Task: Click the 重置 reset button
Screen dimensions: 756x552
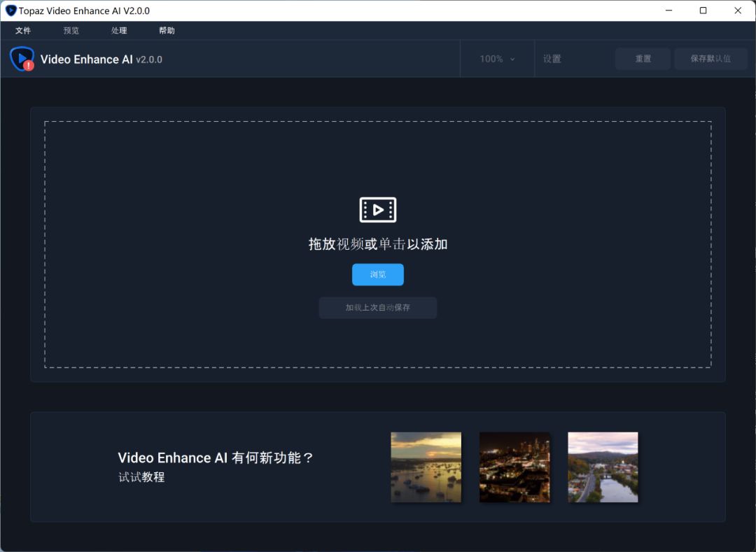Action: 643,59
